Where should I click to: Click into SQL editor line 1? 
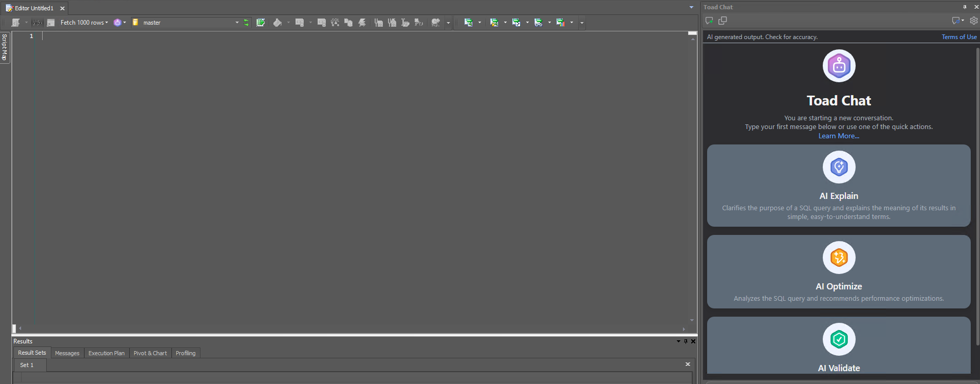[365, 36]
